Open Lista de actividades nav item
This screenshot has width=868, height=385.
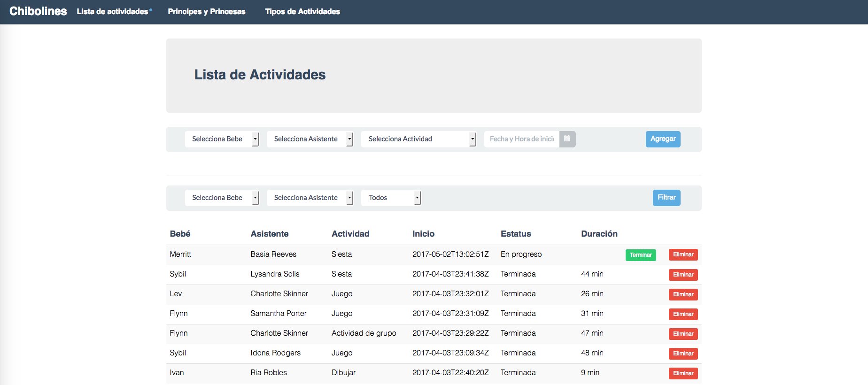(x=113, y=12)
